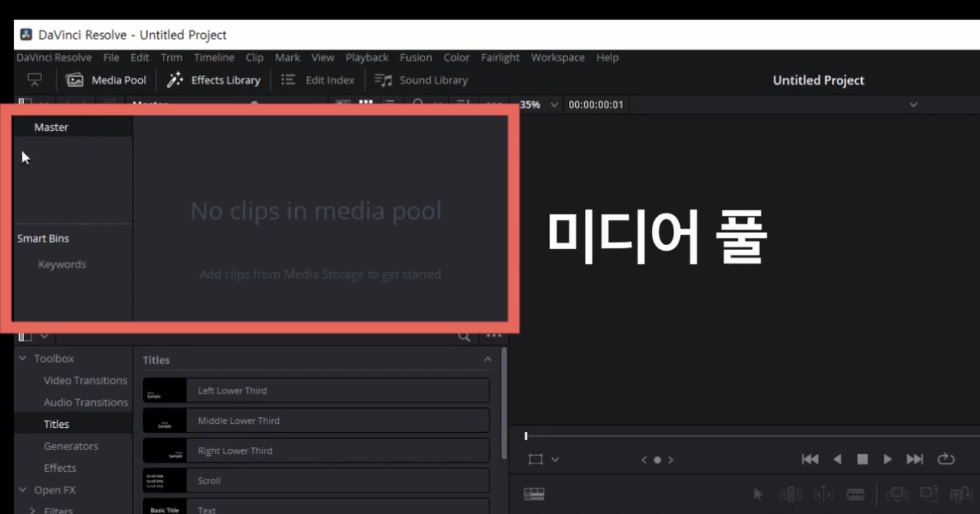Select the Selection Mode arrow tool
The image size is (980, 514).
[x=758, y=494]
